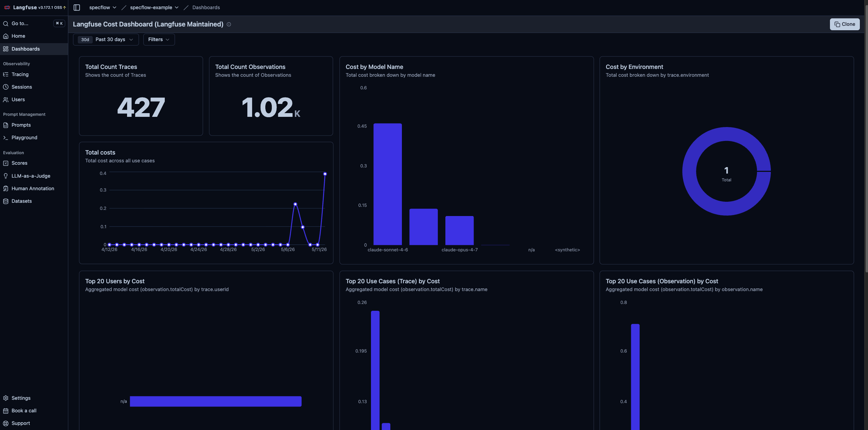This screenshot has width=868, height=430.
Task: Click the Clone button
Action: point(845,24)
